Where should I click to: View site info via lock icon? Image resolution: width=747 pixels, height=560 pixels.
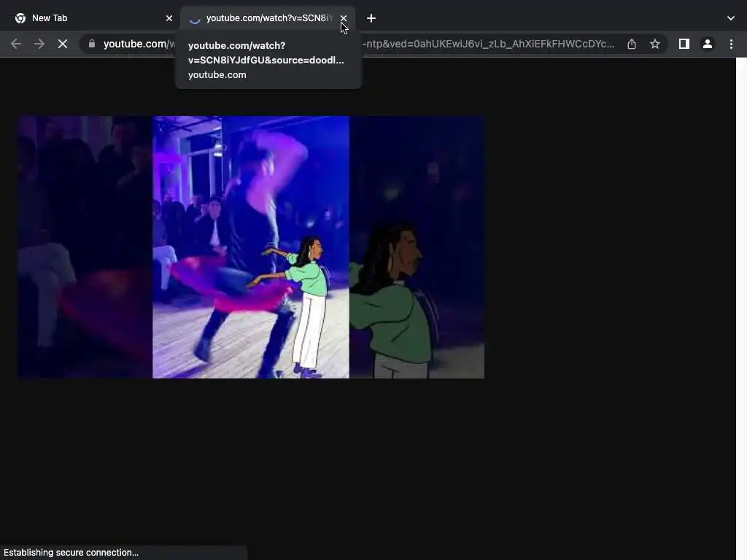92,44
